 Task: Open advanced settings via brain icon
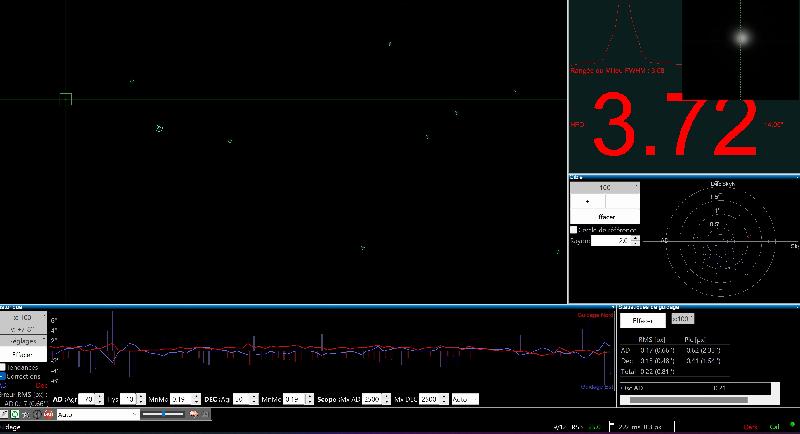pyautogui.click(x=194, y=414)
